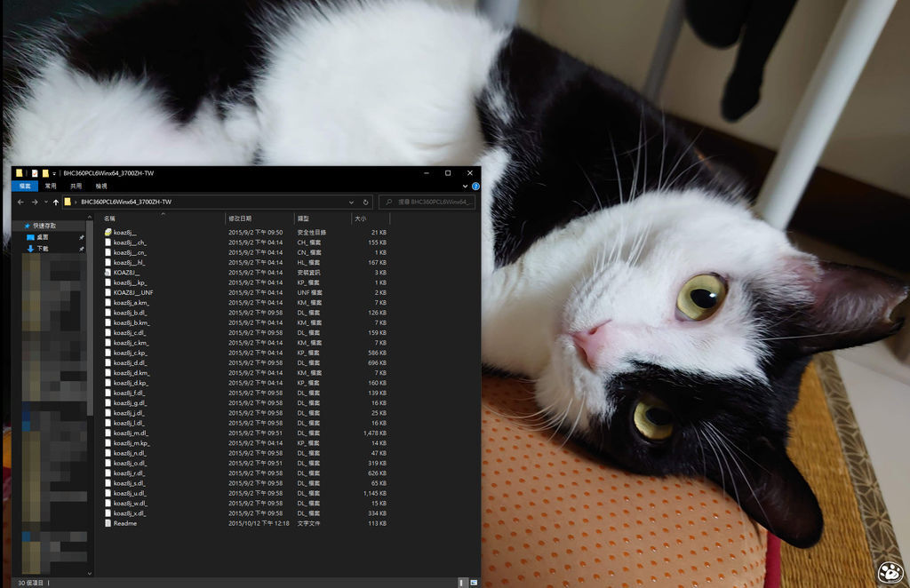This screenshot has width=910, height=588.
Task: Click the search box for this folder
Action: click(427, 202)
